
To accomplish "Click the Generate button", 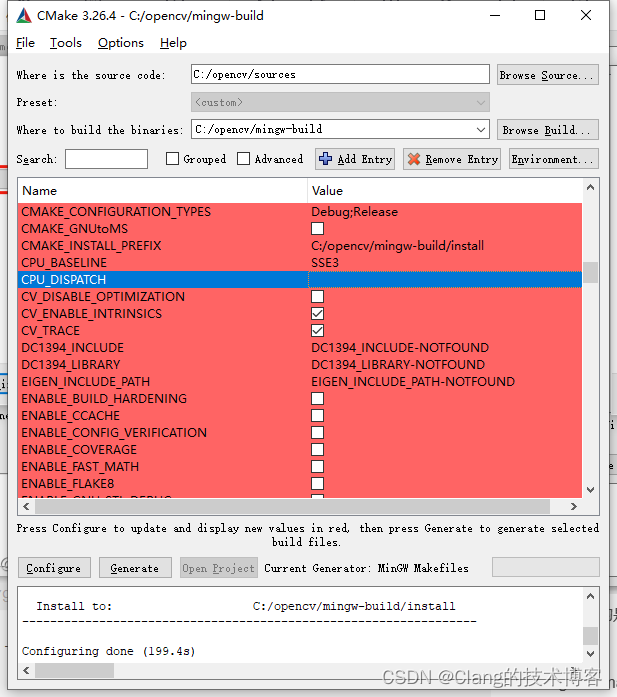I will [135, 568].
